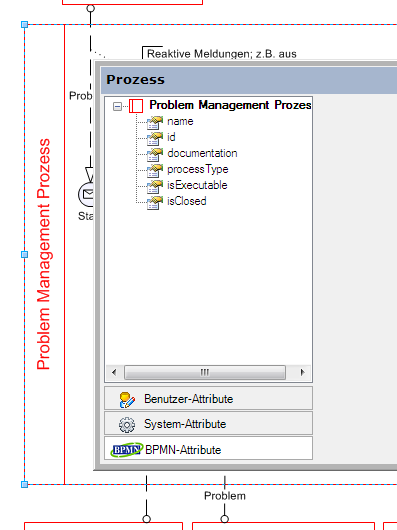The height and width of the screenshot is (530, 397).
Task: Click the icon beside processType
Action: tap(155, 171)
